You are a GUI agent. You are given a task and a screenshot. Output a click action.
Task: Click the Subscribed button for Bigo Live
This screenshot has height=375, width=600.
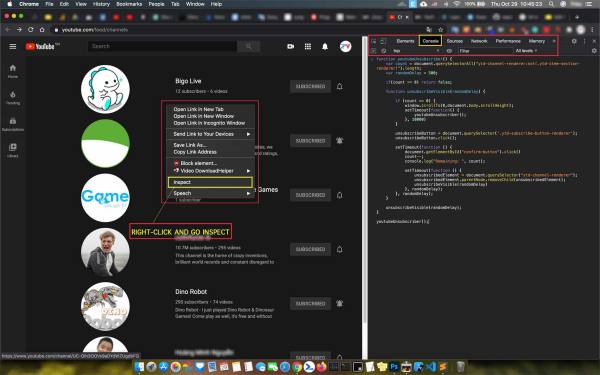click(310, 86)
